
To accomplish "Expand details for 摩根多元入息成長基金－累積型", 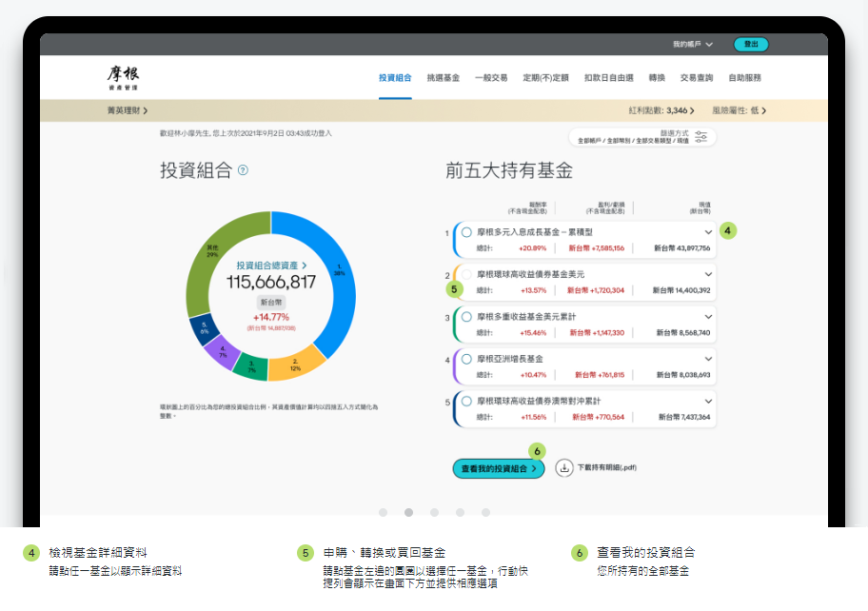I will coord(708,232).
